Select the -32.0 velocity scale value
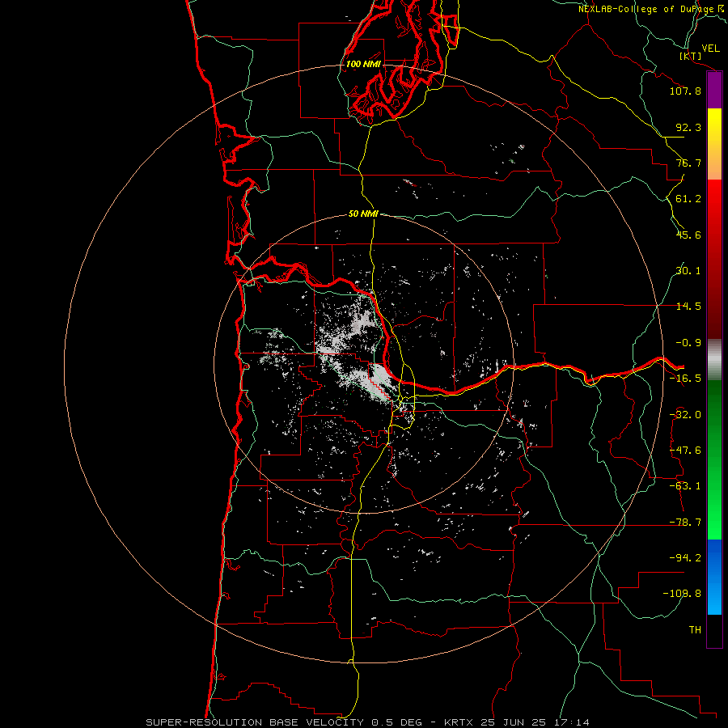This screenshot has height=728, width=728. 685,415
